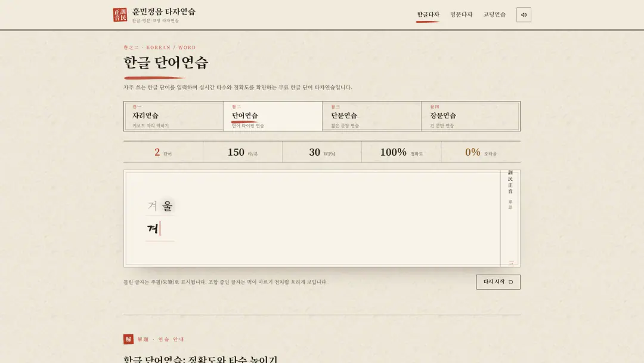
Task: Click the 30 WPM stat
Action: pos(322,152)
